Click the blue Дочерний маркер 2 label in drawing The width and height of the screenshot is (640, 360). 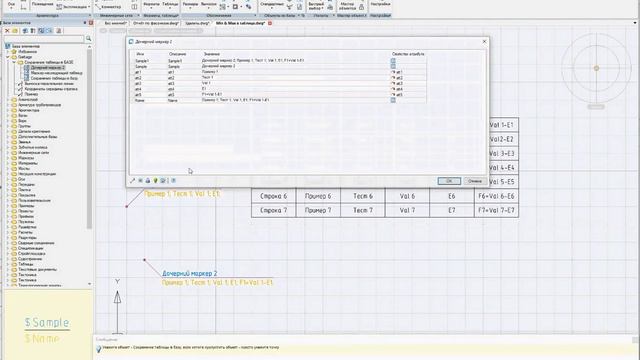click(190, 273)
